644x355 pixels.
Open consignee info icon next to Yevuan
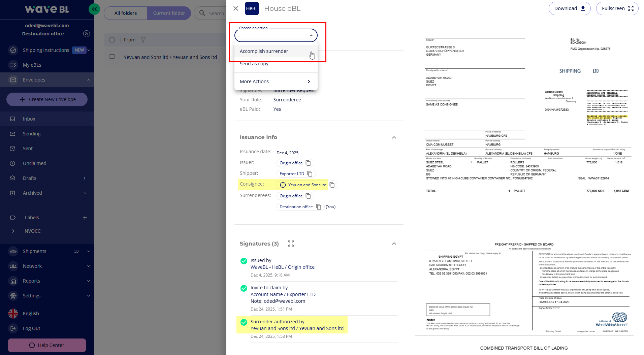pyautogui.click(x=283, y=185)
